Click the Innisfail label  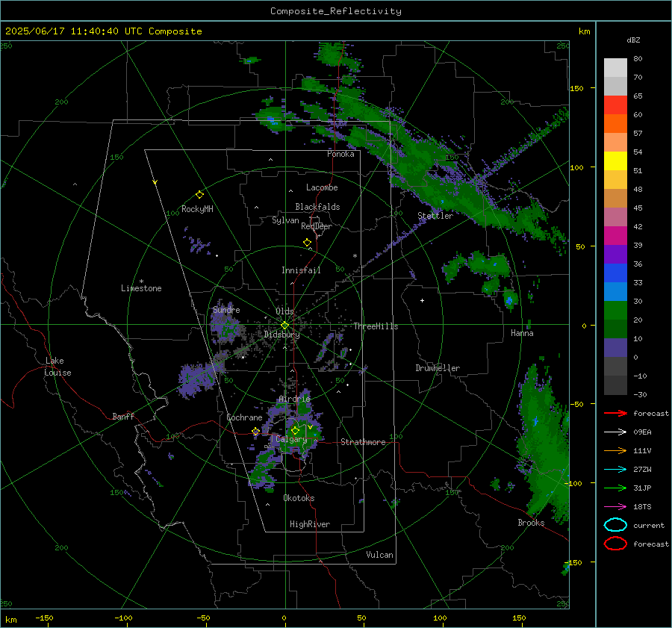pyautogui.click(x=301, y=270)
